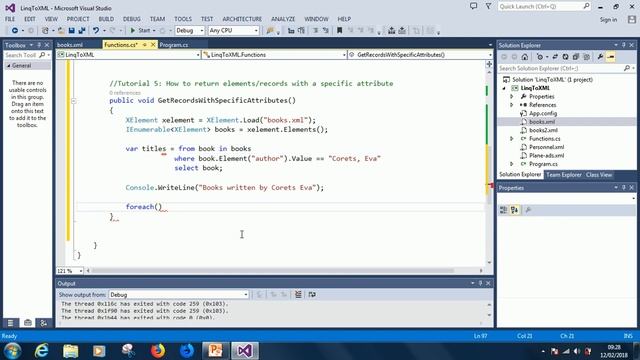
Task: Click the Windows Start orb
Action: (13, 351)
